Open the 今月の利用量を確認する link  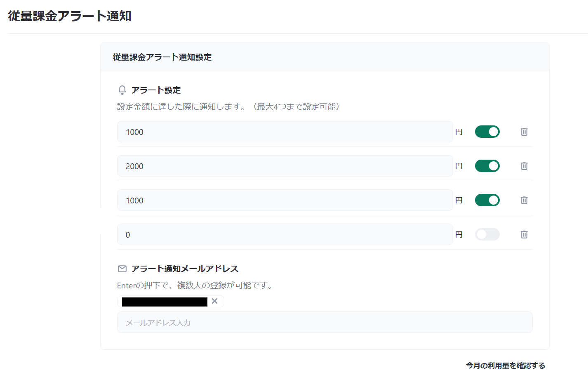pyautogui.click(x=505, y=366)
